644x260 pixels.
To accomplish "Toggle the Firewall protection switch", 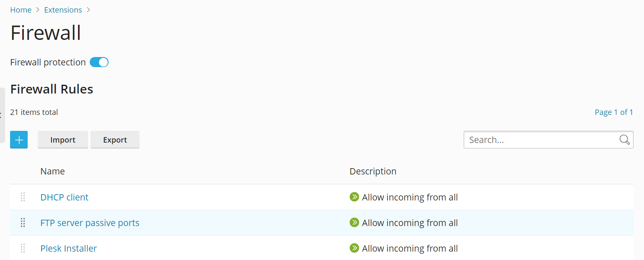I will [99, 62].
